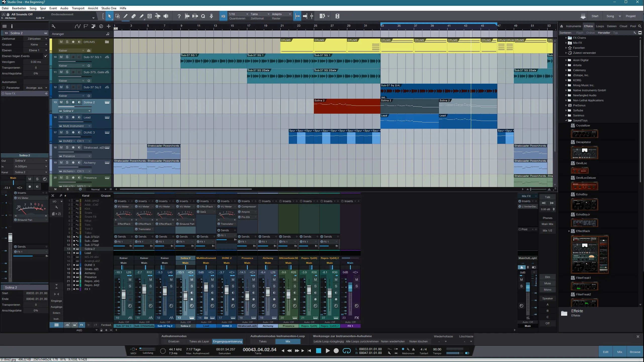644x362 pixels.
Task: Click Takes als Layer option
Action: point(199,341)
